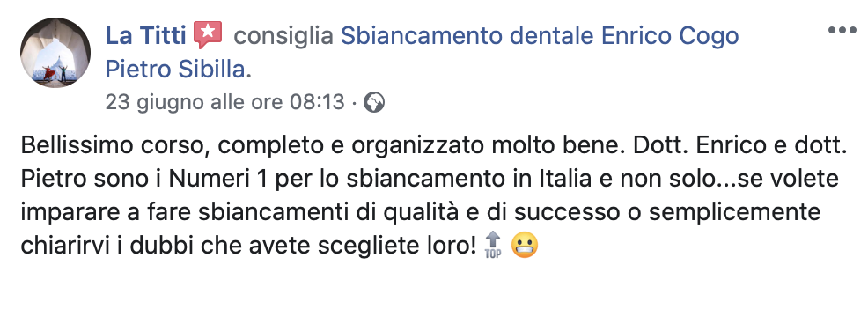Click the La Titti name link
Screen dimensions: 868x324
(x=146, y=37)
